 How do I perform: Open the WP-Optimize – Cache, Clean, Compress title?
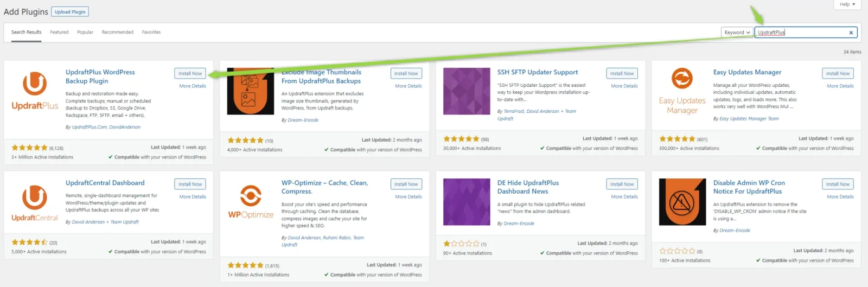click(x=324, y=187)
